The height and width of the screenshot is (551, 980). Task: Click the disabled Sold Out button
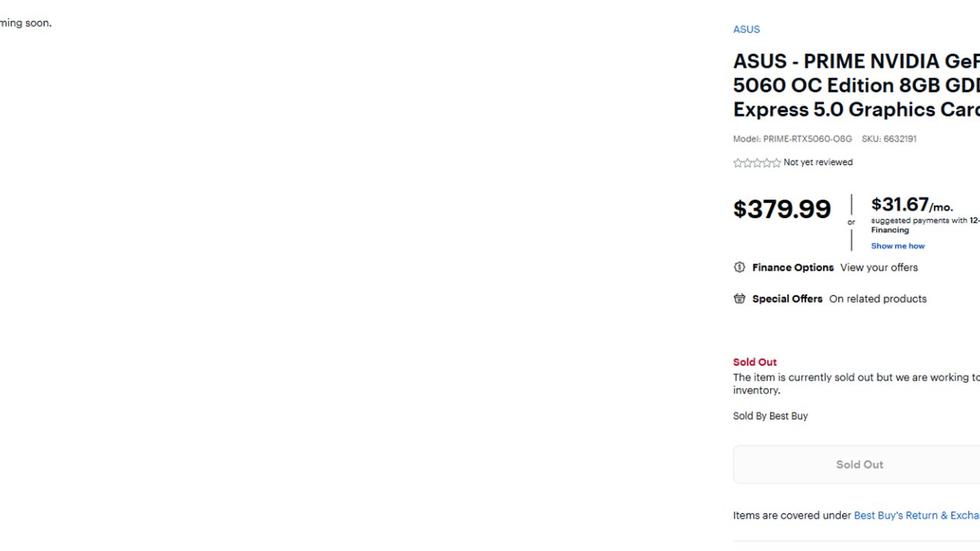coord(857,465)
